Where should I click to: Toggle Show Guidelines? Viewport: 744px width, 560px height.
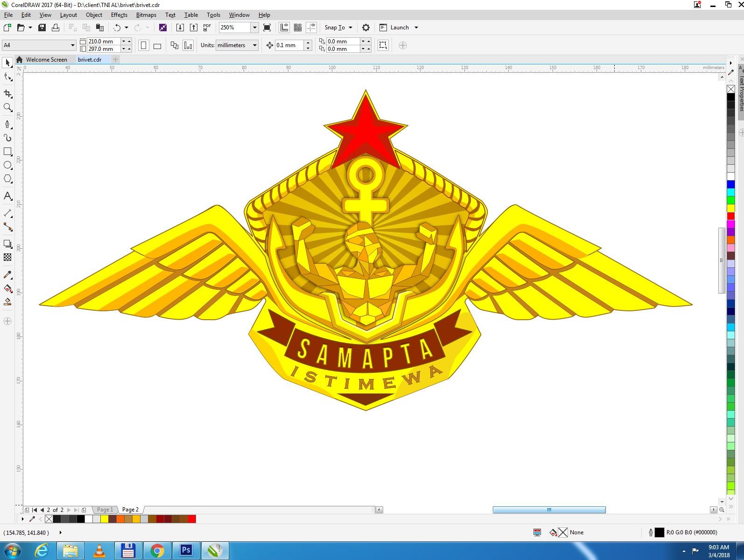click(312, 28)
